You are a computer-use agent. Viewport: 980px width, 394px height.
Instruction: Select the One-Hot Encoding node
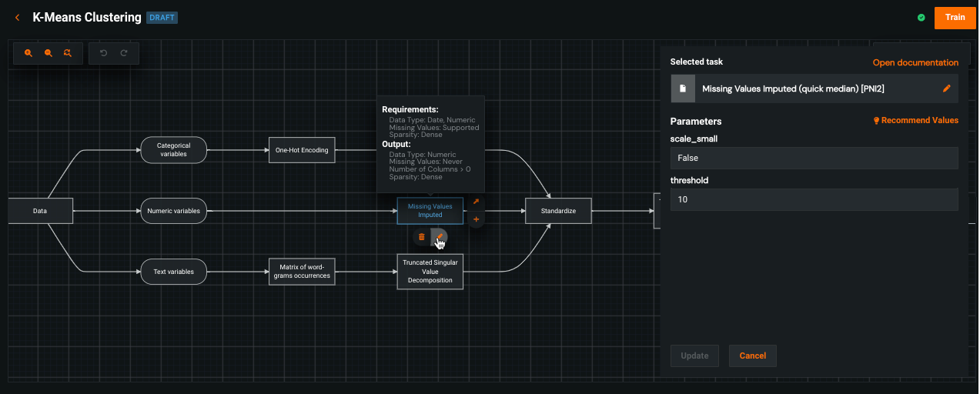302,150
